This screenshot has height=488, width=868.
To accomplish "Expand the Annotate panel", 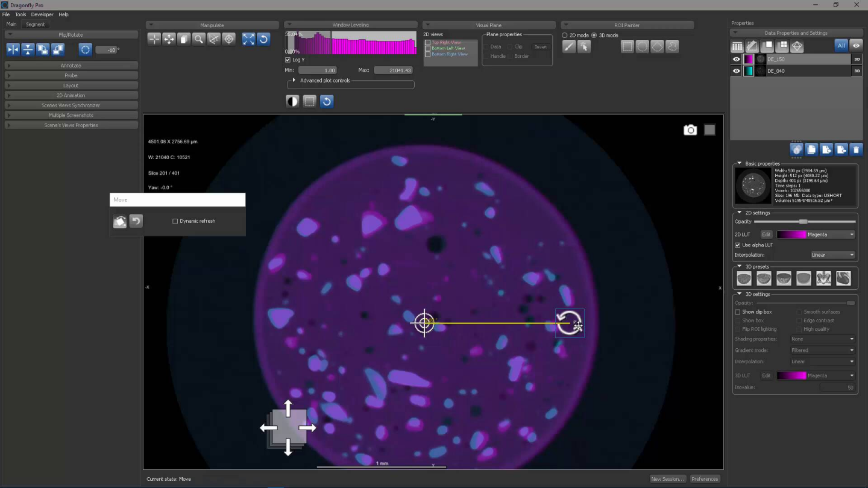I will tap(71, 65).
